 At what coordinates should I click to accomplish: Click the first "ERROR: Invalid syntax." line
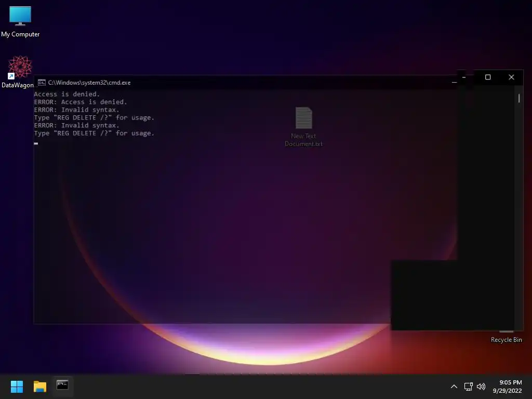76,110
